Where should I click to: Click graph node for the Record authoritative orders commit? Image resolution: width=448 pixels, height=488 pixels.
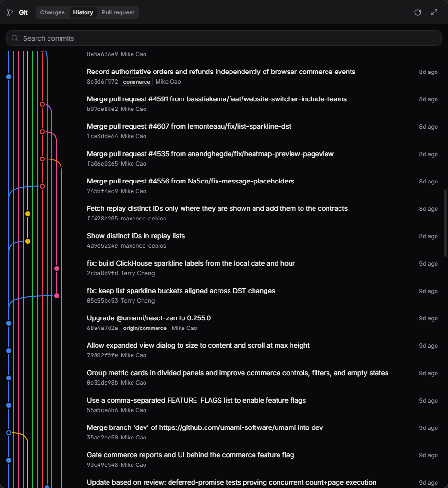click(x=9, y=77)
